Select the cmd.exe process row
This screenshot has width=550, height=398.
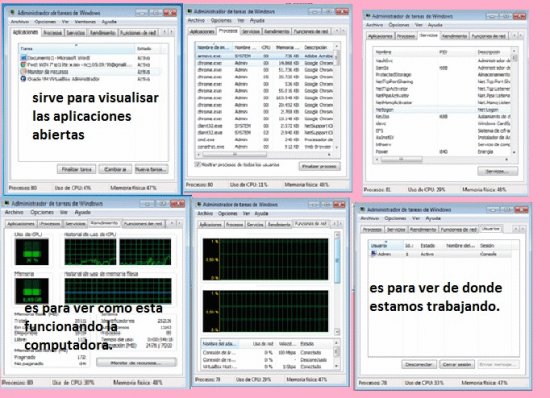[x=265, y=140]
